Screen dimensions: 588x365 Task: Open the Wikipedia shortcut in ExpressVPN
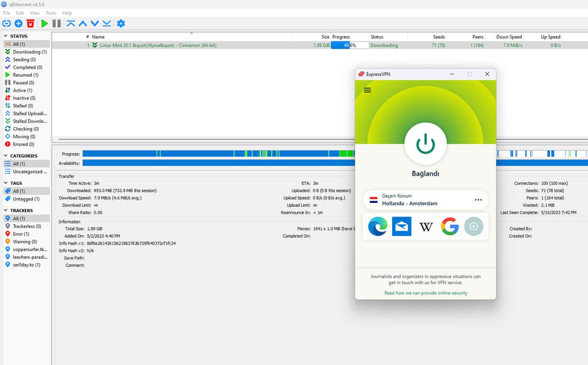[426, 226]
